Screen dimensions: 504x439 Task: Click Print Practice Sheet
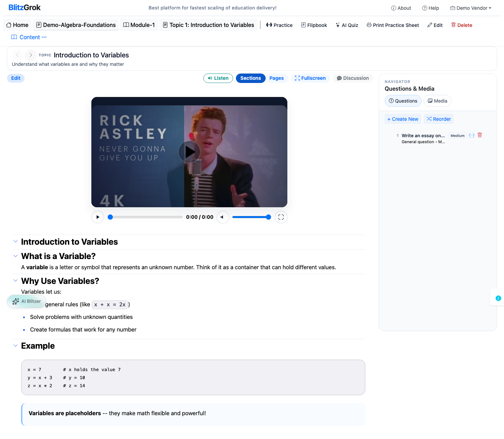click(393, 25)
